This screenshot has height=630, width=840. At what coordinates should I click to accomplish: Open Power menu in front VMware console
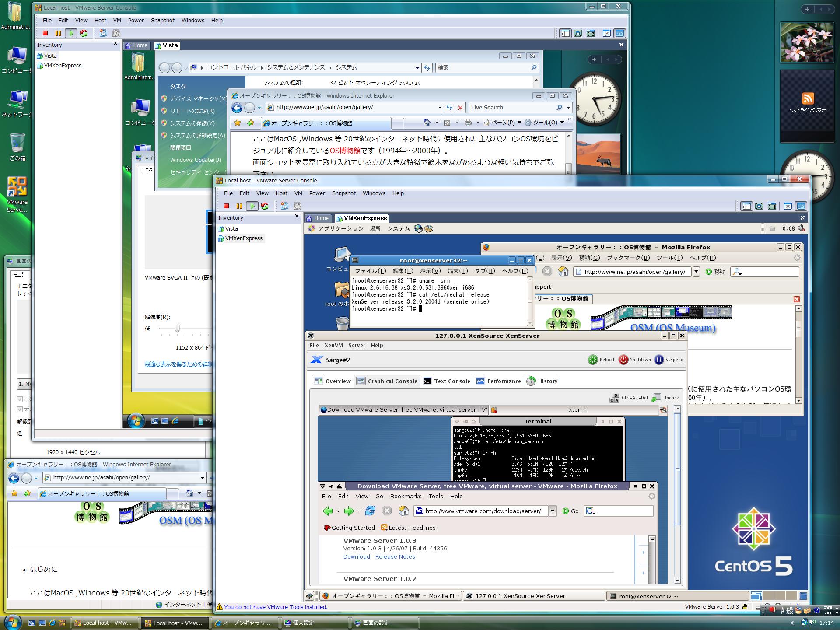[x=317, y=193]
